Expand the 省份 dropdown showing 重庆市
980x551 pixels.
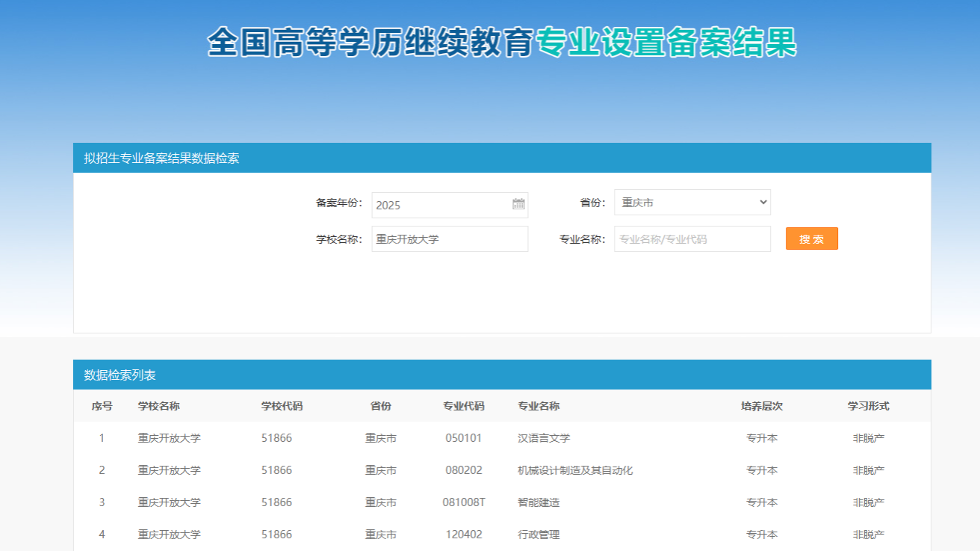click(692, 203)
